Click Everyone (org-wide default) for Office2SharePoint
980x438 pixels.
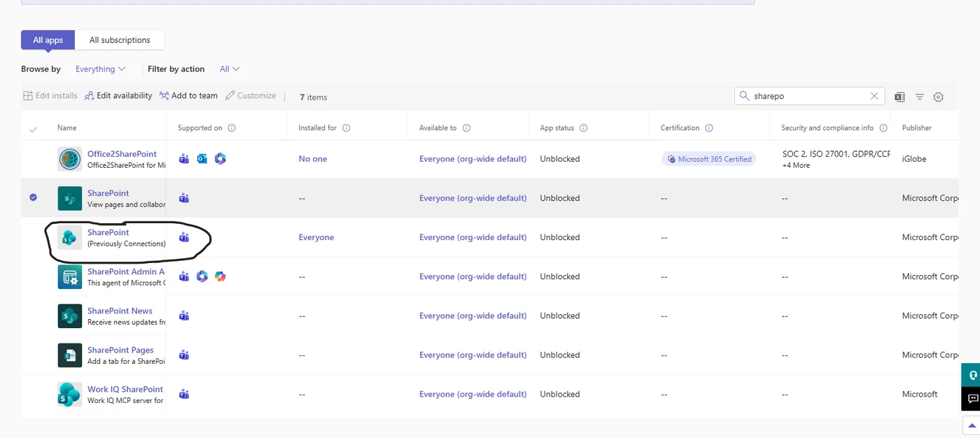[x=472, y=159]
